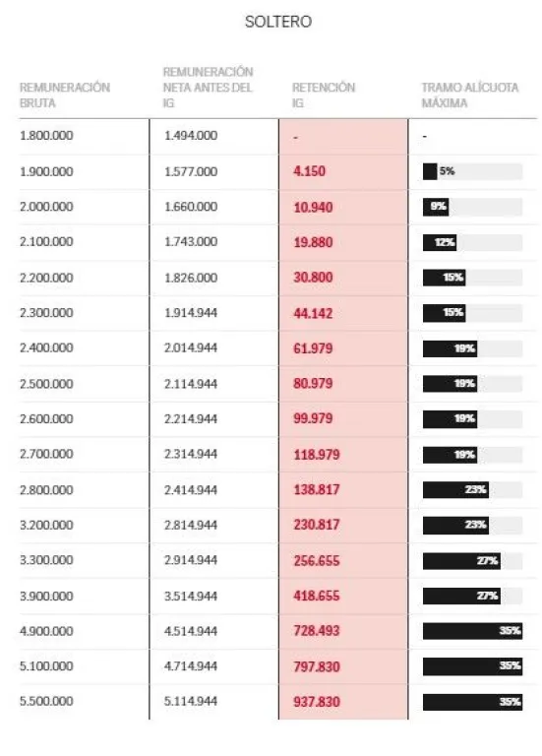Click the 61.979 retention value
Image resolution: width=542 pixels, height=756 pixels.
coord(313,348)
